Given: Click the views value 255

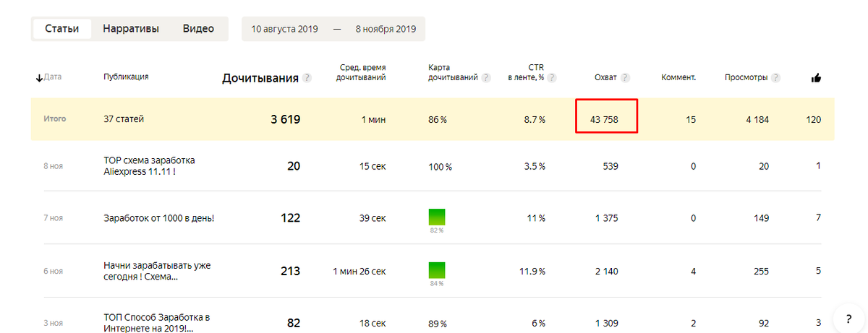Looking at the screenshot, I should [761, 271].
